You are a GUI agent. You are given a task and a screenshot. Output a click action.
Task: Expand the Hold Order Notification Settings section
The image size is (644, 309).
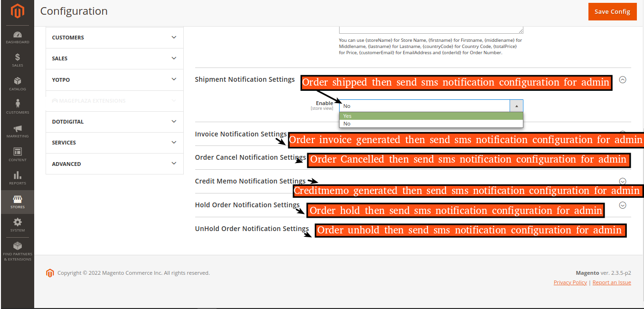click(x=623, y=205)
